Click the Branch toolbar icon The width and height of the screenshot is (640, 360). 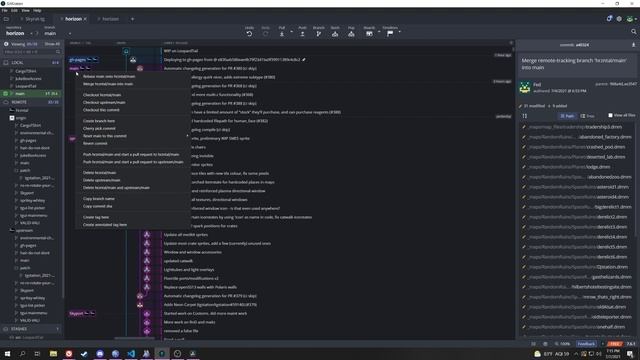[x=318, y=34]
